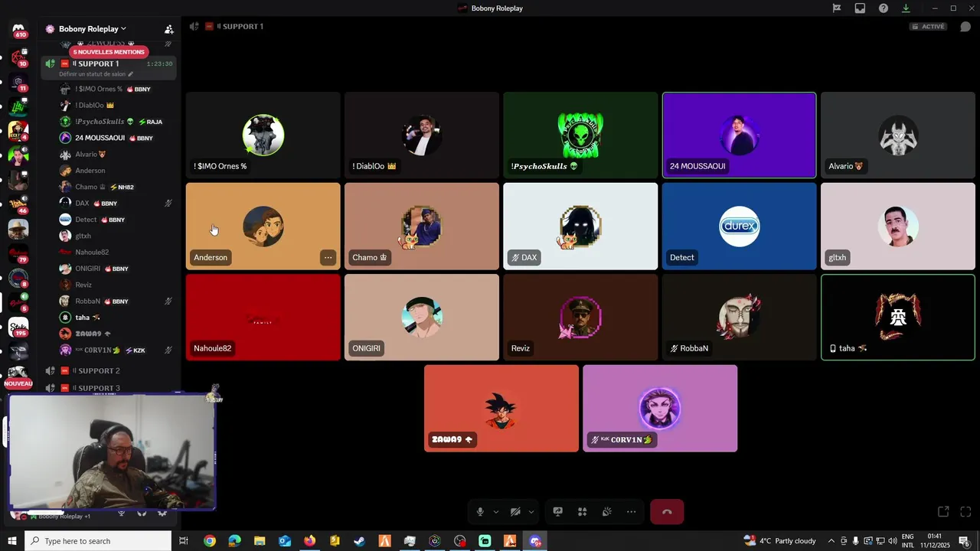Viewport: 980px width, 551px height.
Task: Open Firefox from the taskbar
Action: pyautogui.click(x=309, y=541)
